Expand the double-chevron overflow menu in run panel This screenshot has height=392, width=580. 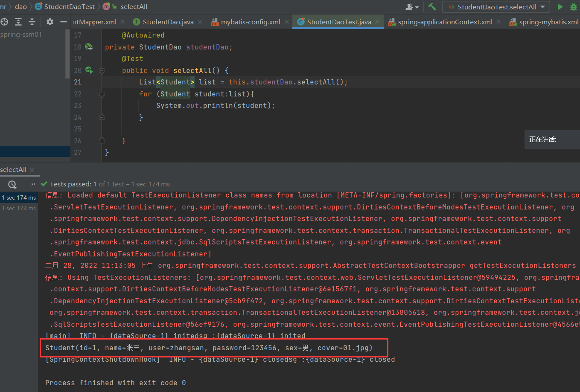click(33, 184)
